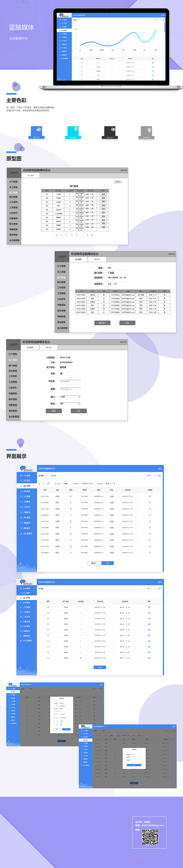Click 删除部门 button in blue department-detail mockup
The image size is (183, 868).
[94, 563]
